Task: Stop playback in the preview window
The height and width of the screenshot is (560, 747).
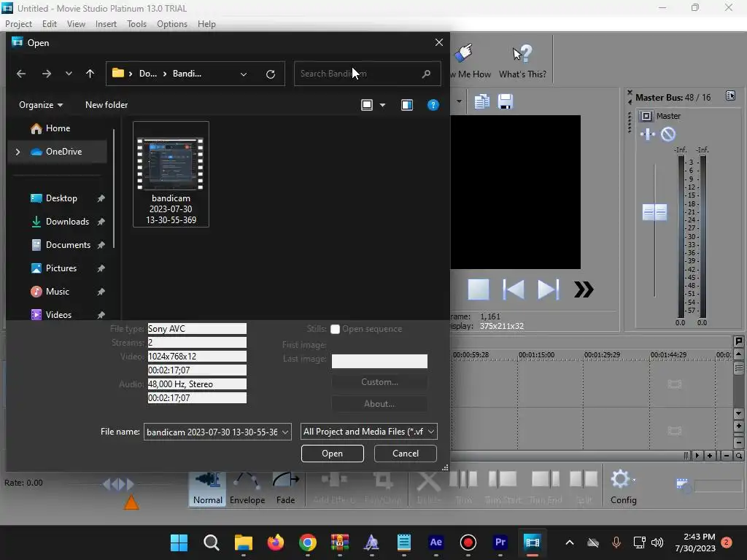Action: coord(479,289)
